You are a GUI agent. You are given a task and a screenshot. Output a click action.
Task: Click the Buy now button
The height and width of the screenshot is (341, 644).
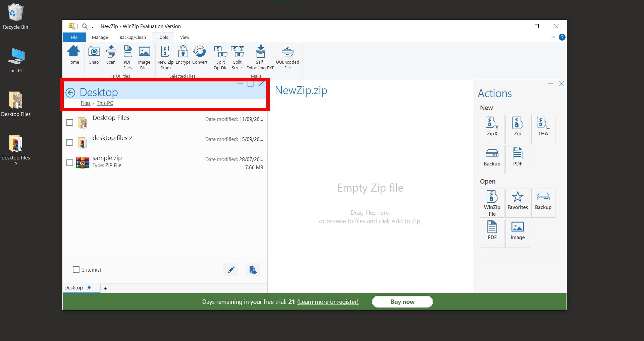(402, 301)
